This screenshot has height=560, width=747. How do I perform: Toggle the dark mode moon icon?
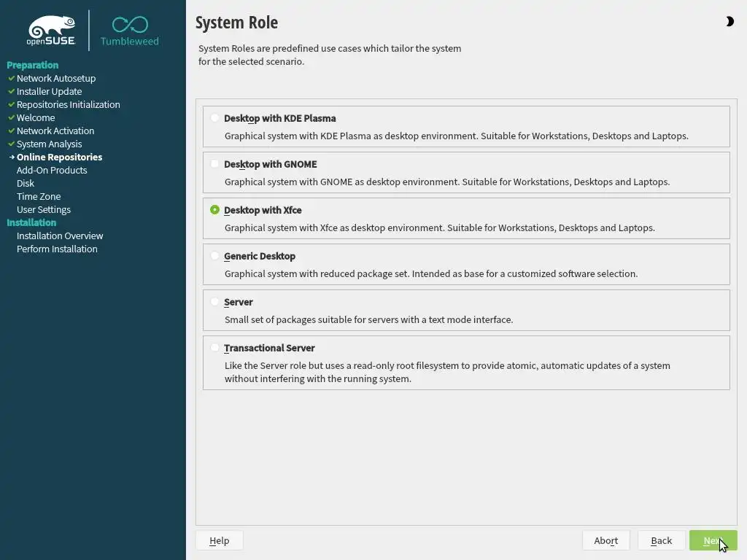click(729, 22)
